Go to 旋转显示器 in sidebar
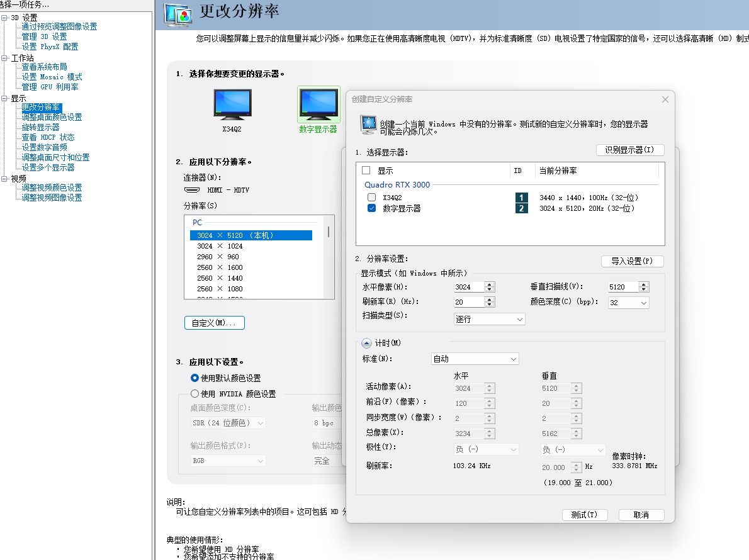Screen dimensions: 749x560 (x=40, y=127)
